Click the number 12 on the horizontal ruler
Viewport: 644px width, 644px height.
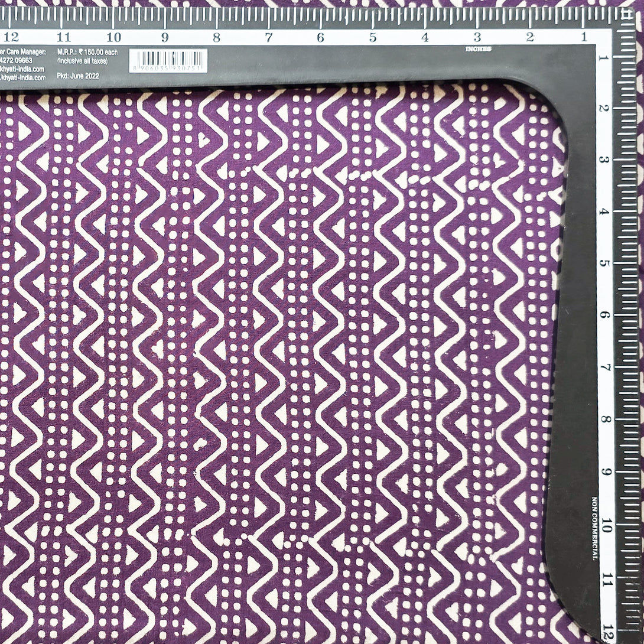click(x=11, y=37)
